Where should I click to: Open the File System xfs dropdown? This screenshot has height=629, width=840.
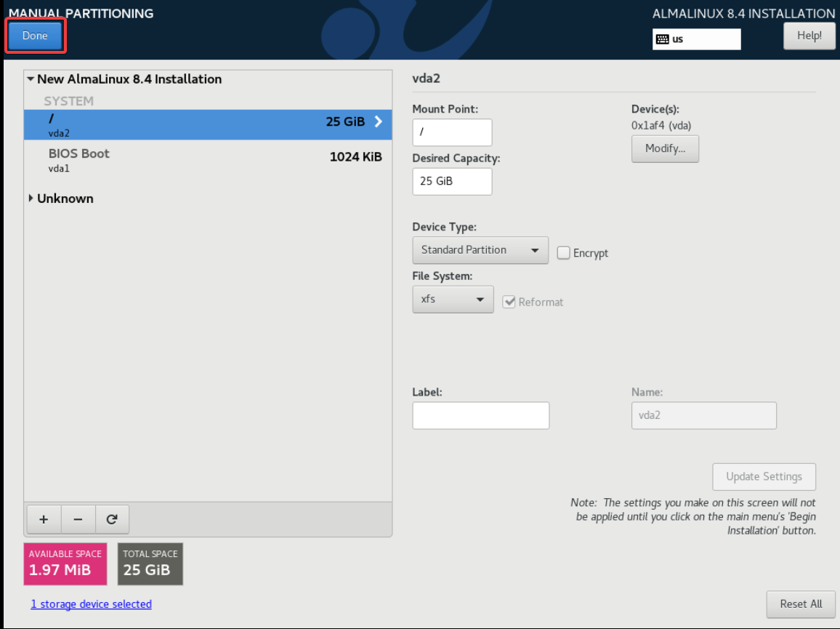point(453,299)
